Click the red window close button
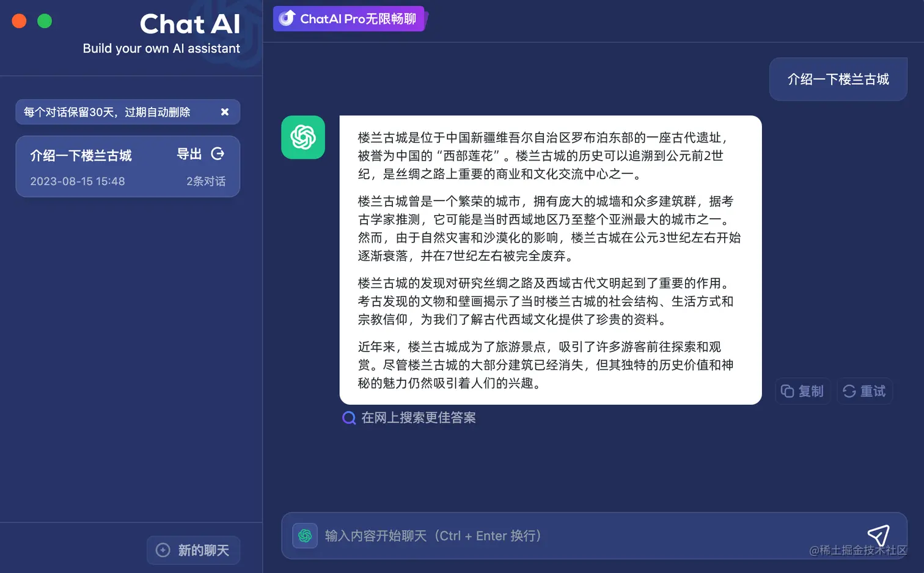The image size is (924, 573). pos(20,21)
